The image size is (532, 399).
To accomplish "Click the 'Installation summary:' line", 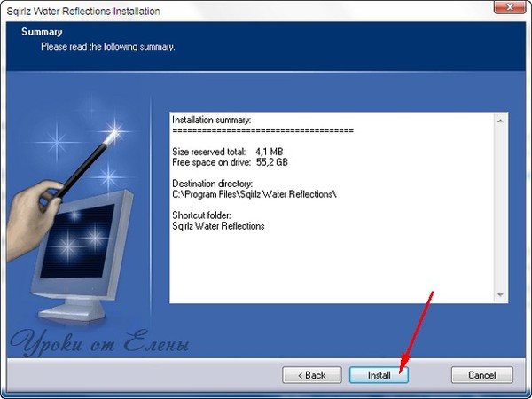I will pyautogui.click(x=212, y=120).
